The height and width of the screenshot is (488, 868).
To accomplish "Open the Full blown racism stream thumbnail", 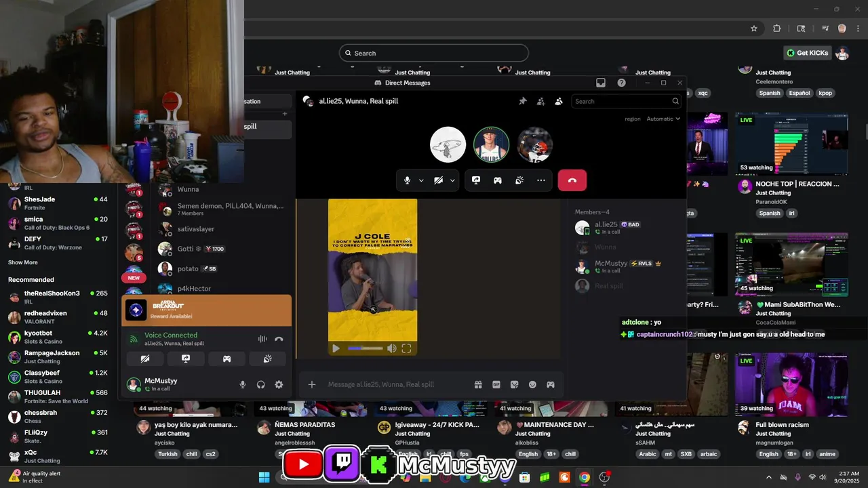I will click(791, 384).
